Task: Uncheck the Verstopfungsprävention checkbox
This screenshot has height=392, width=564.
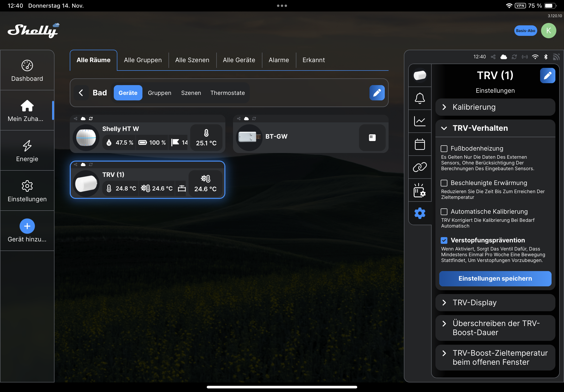Action: pos(444,240)
